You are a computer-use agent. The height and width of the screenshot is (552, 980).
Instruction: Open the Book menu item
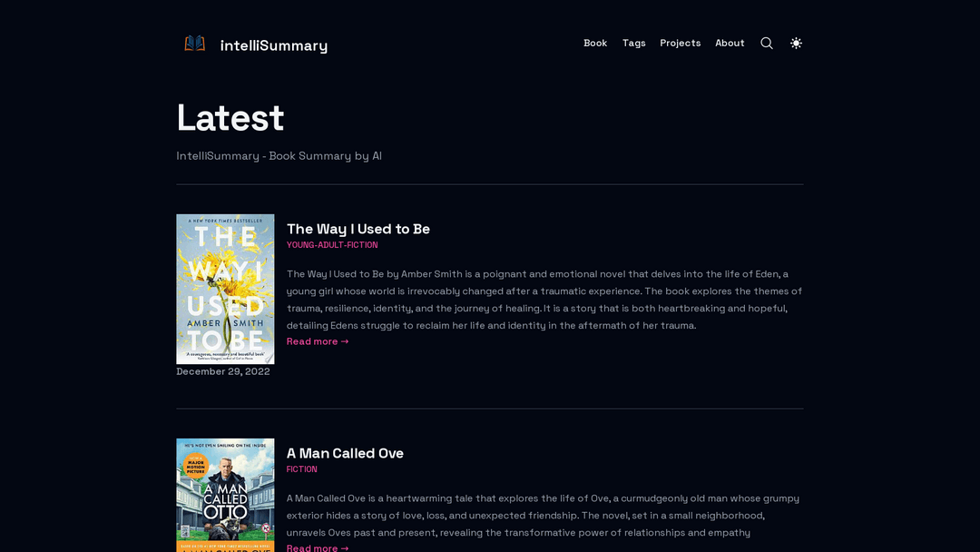point(595,44)
